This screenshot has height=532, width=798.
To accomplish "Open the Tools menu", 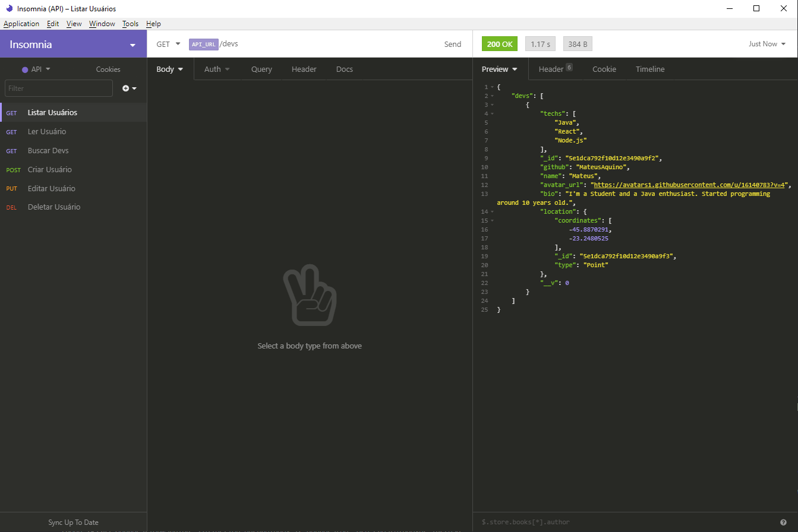I will tap(130, 24).
